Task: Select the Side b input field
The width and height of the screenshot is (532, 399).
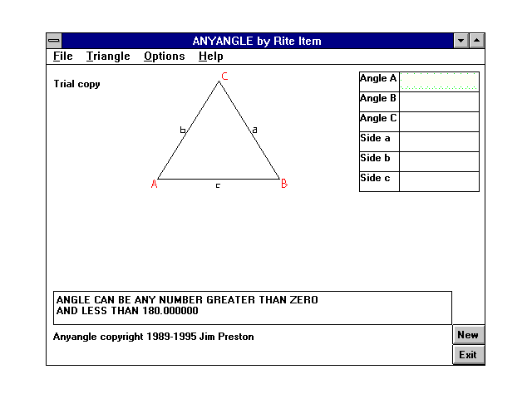Action: (x=439, y=161)
